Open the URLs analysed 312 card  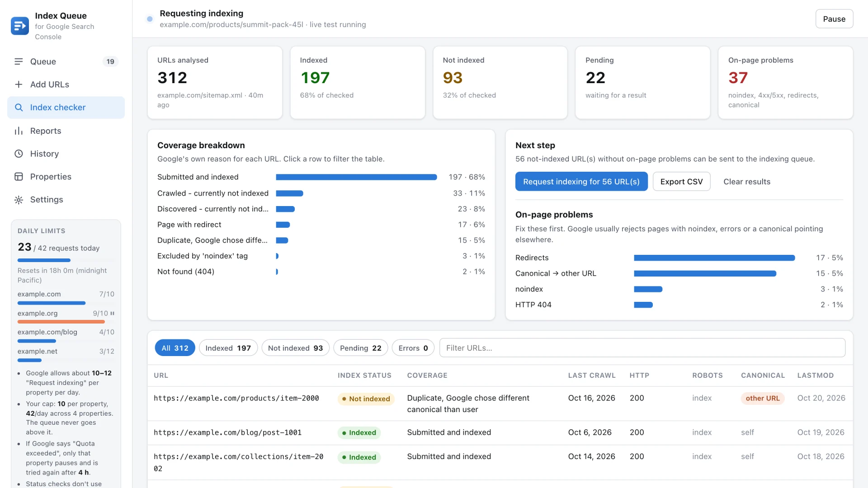pos(215,83)
